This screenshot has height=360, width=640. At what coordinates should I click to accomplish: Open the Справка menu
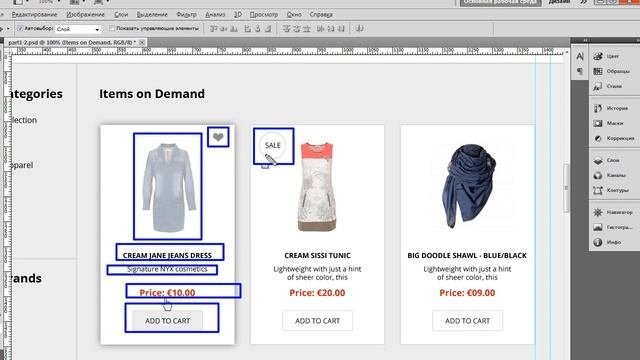(321, 14)
